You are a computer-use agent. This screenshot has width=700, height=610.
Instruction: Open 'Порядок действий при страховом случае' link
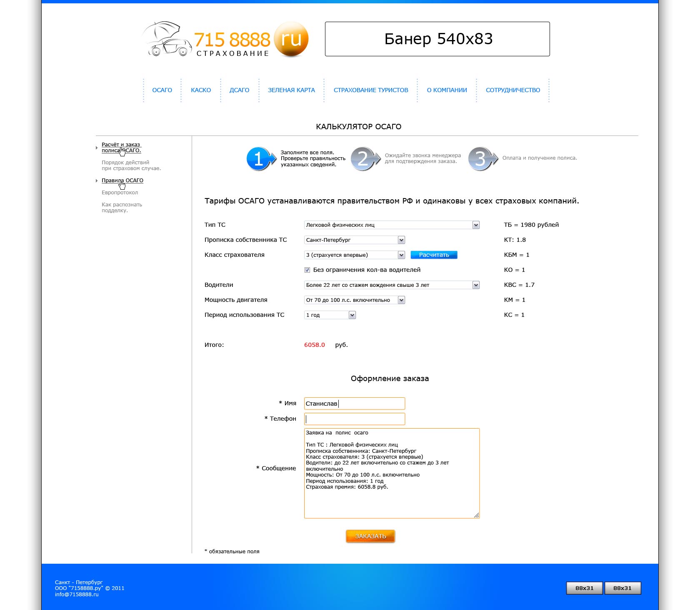coord(131,166)
